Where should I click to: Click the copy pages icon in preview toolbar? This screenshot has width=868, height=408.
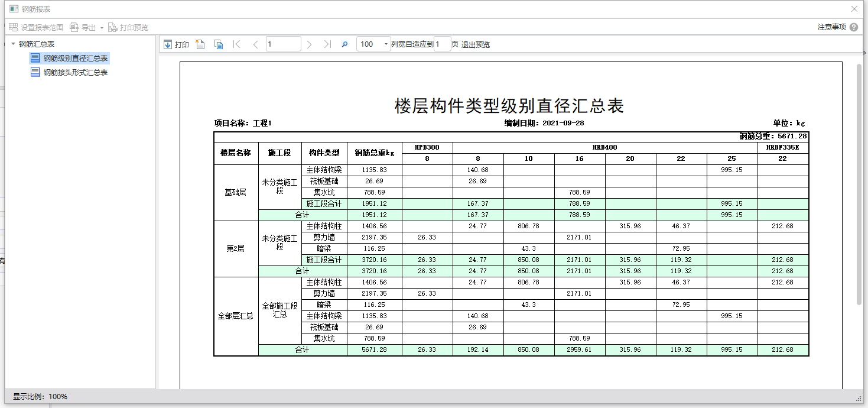219,44
